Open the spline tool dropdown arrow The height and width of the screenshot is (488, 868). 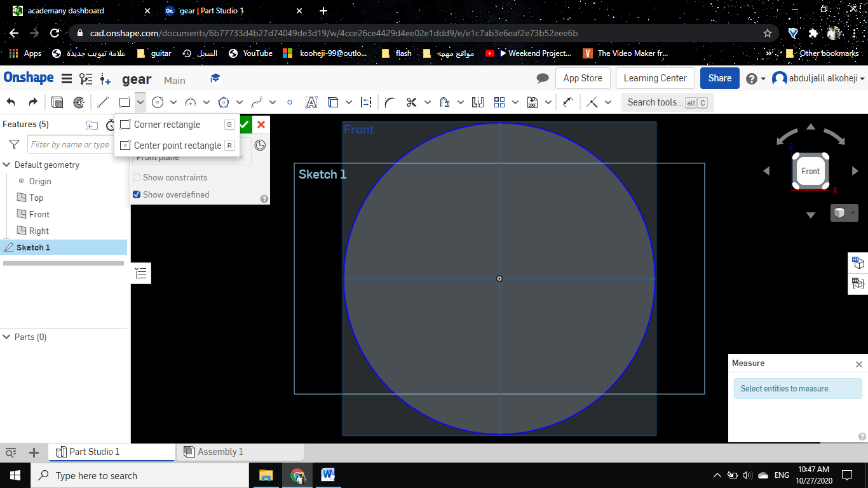click(273, 102)
